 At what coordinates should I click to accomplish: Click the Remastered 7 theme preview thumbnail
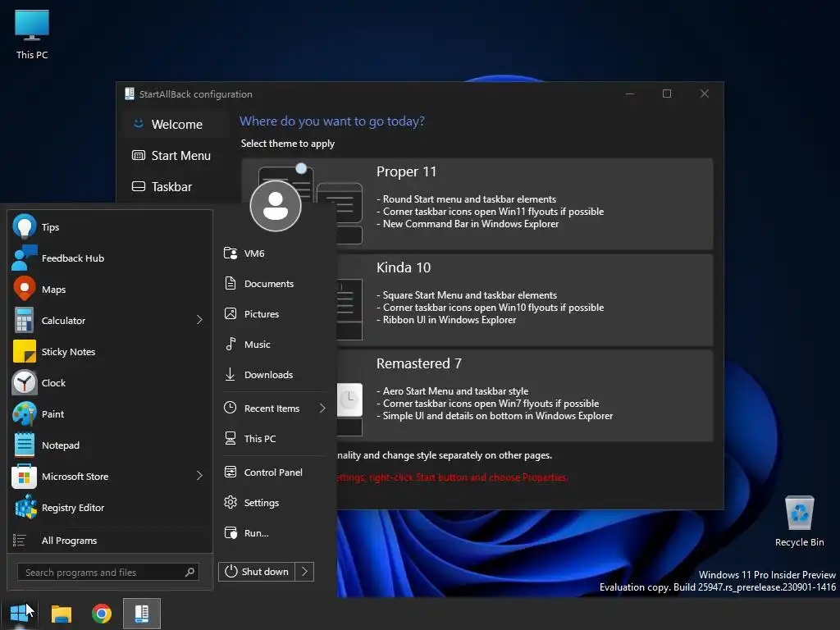click(x=349, y=409)
